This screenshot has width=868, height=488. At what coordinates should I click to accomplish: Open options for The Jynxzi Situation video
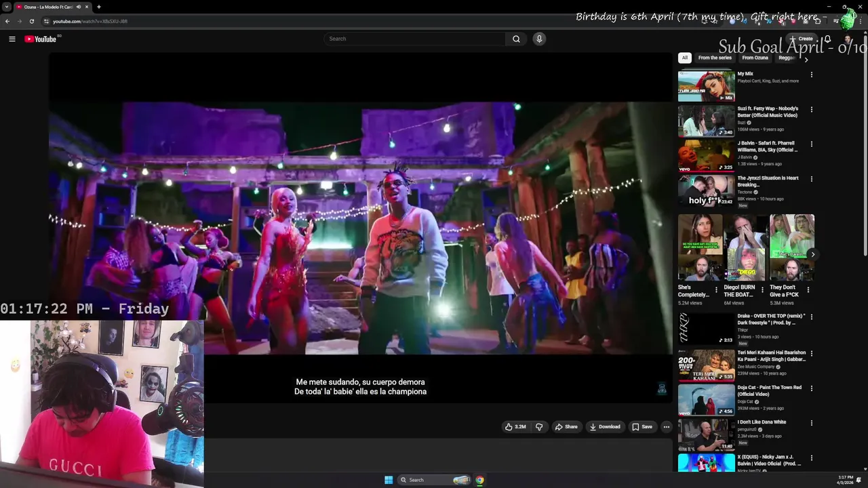click(811, 179)
